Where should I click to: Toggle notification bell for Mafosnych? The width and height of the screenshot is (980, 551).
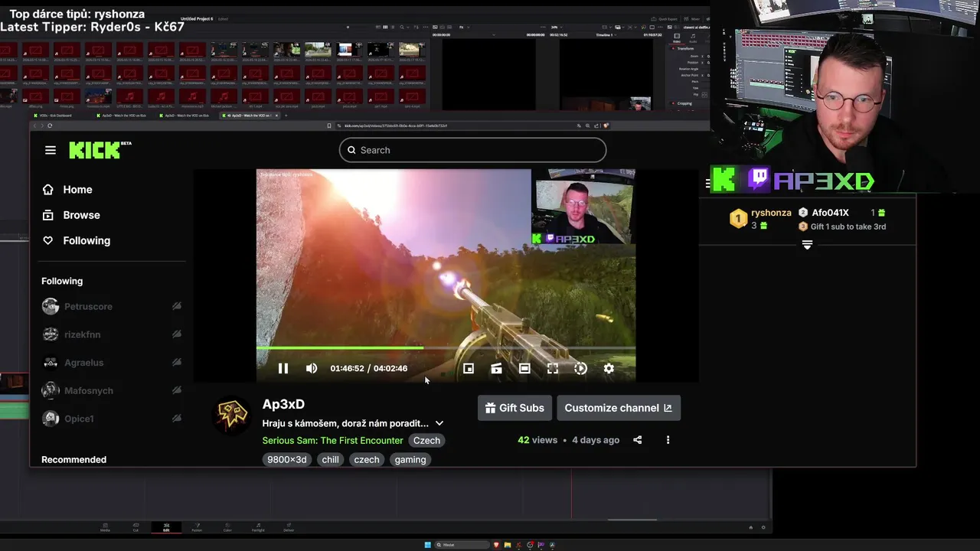pyautogui.click(x=177, y=390)
